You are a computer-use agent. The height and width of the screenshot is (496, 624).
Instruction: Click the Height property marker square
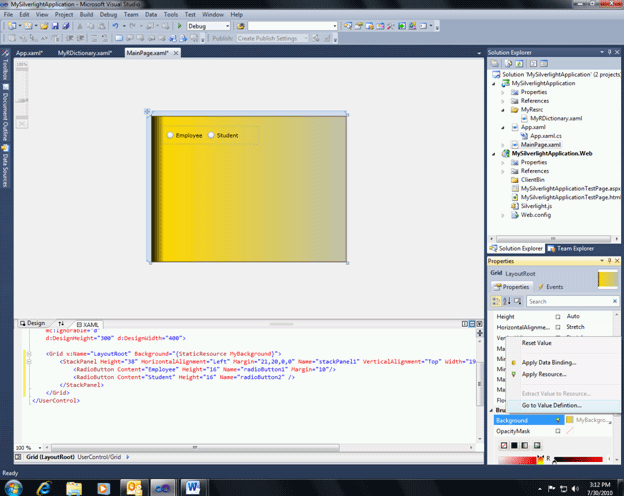coord(558,316)
